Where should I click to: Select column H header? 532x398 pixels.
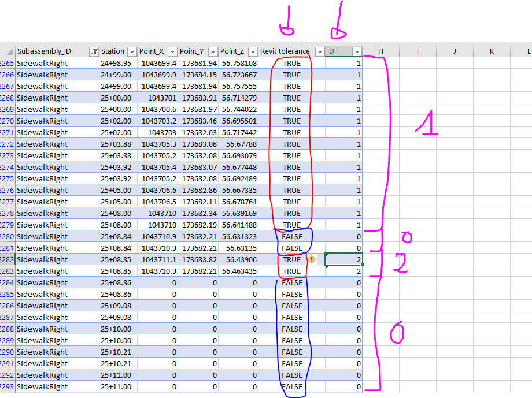(380, 51)
